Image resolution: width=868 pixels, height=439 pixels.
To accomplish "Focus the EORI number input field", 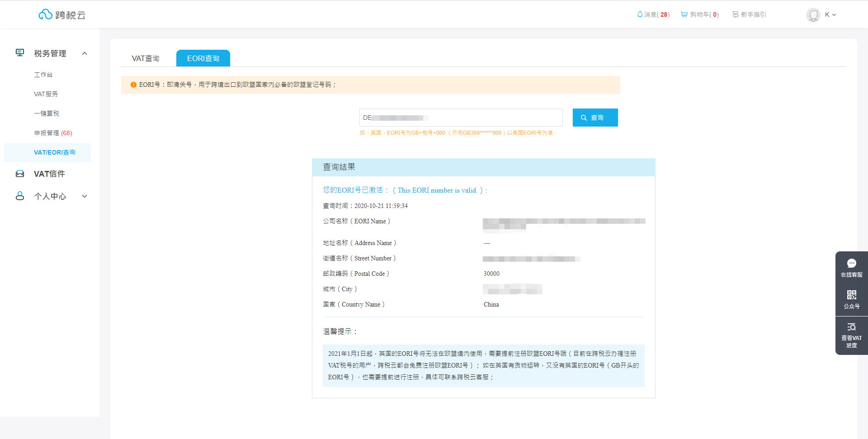I will [x=461, y=118].
